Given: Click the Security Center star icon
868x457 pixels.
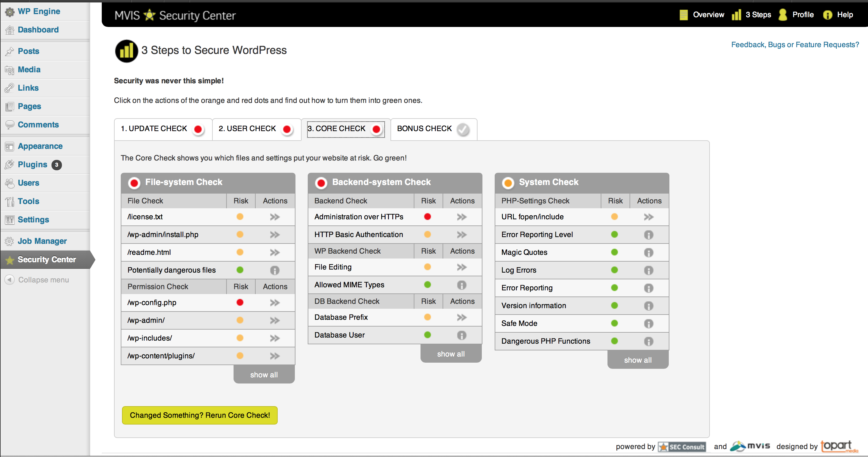Looking at the screenshot, I should point(10,260).
